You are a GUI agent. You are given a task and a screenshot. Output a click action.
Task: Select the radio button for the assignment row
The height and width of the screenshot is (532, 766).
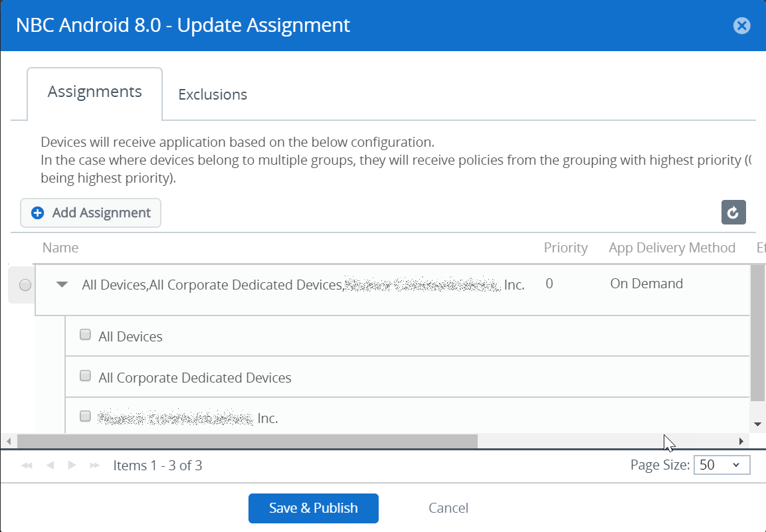click(x=25, y=285)
